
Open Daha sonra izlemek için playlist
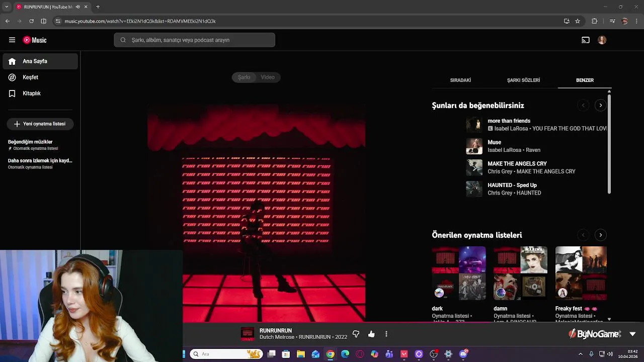(x=40, y=163)
